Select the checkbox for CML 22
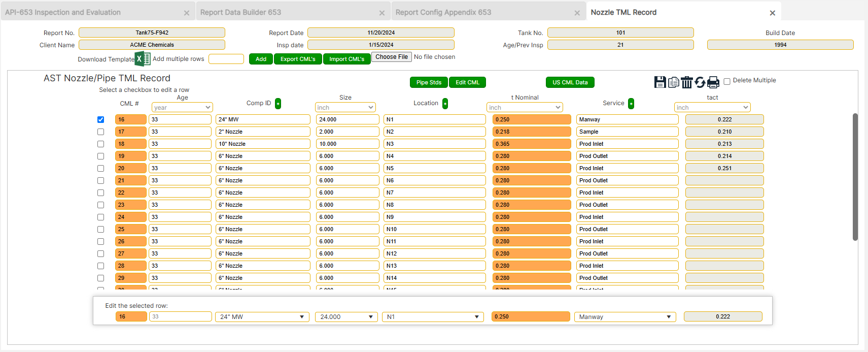The height and width of the screenshot is (352, 868). (x=100, y=193)
